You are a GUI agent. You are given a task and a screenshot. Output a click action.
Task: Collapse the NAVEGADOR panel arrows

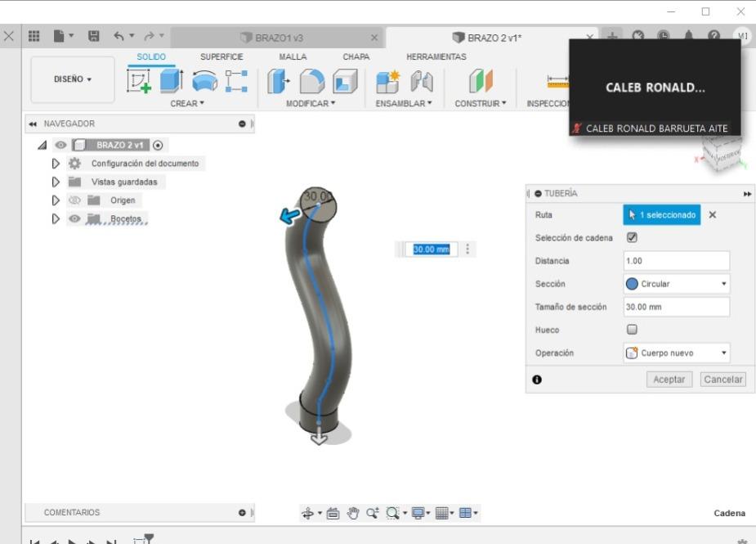(x=33, y=124)
